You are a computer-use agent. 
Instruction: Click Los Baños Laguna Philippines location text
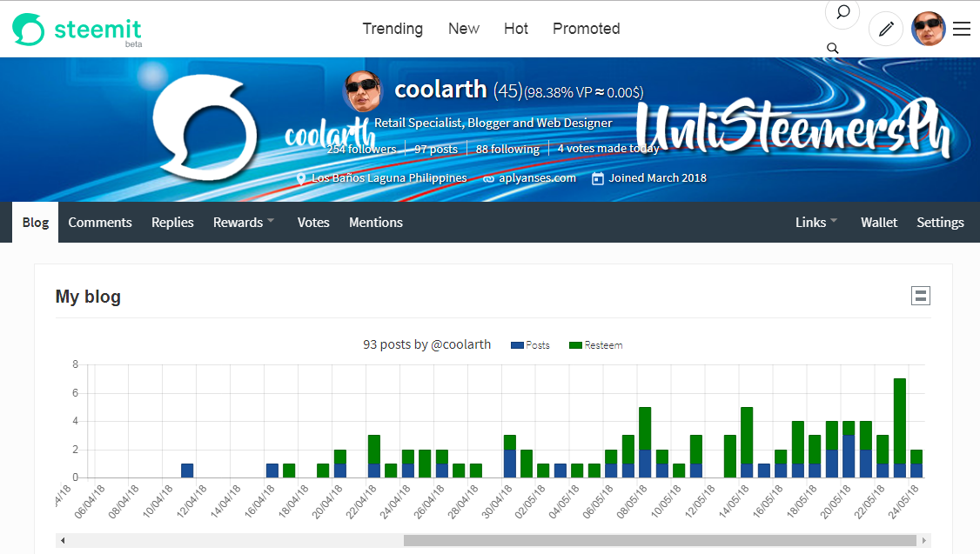(389, 178)
